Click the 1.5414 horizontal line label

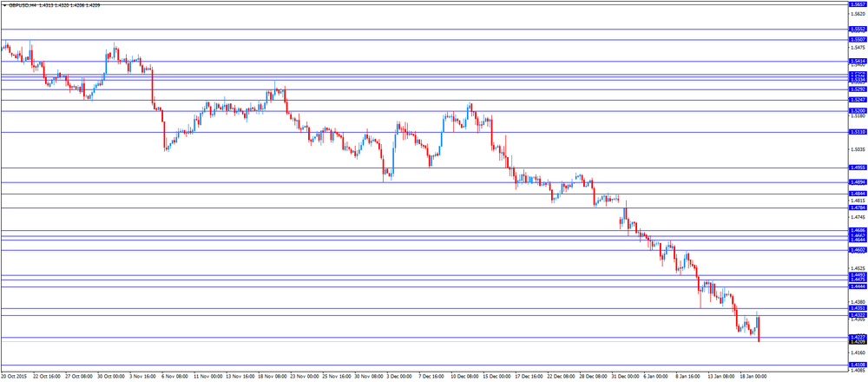pos(858,61)
